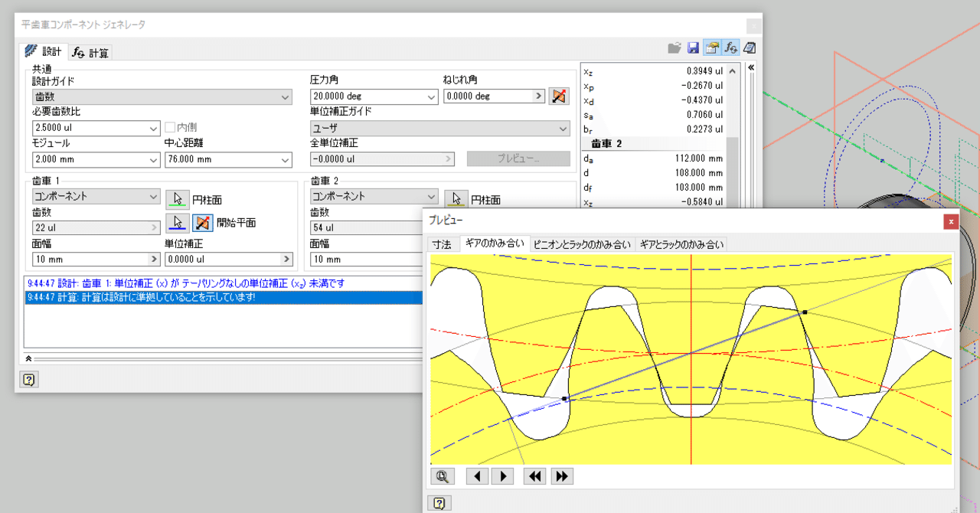Click the arrow on 歯車 1 面幅 field
Viewport: 980px width, 513px height.
pyautogui.click(x=154, y=260)
